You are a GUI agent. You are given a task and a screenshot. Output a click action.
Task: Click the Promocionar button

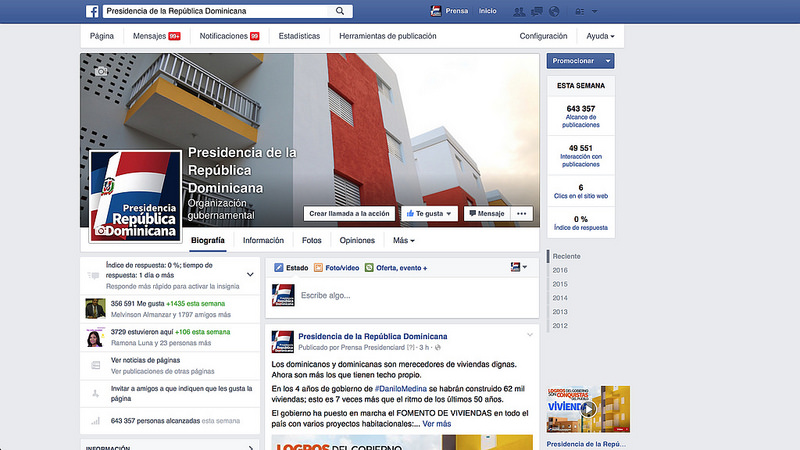(x=573, y=61)
